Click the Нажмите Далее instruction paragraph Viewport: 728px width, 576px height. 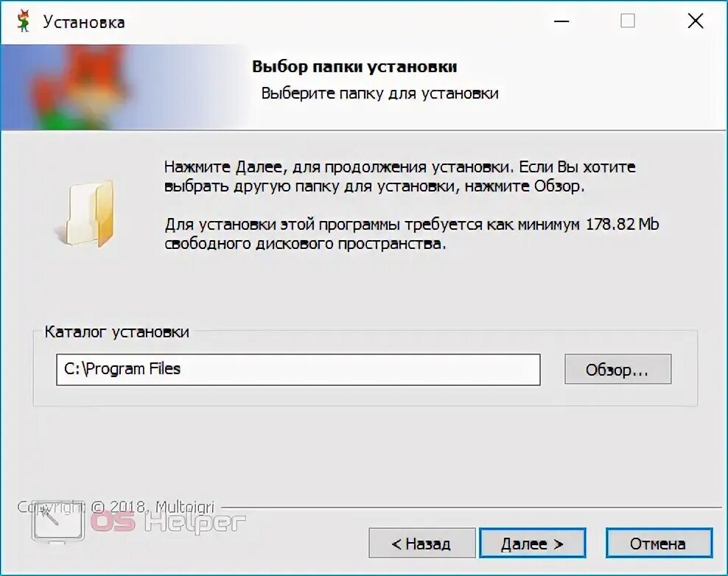click(x=400, y=176)
